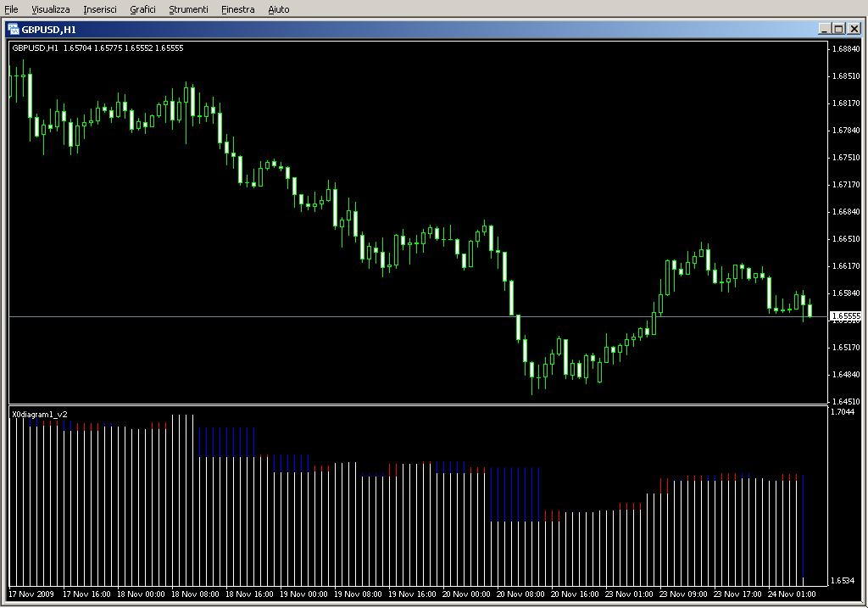Click the 23 Nov 09:00 time label

click(x=683, y=594)
